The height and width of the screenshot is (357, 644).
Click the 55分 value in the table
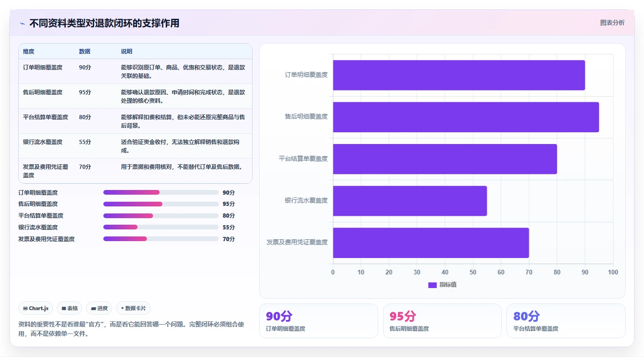[x=85, y=142]
